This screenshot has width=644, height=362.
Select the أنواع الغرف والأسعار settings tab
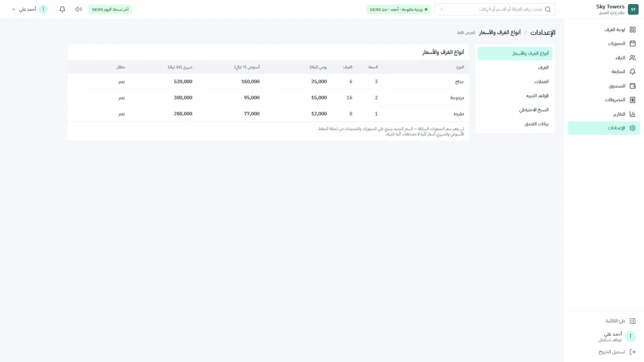click(x=515, y=53)
